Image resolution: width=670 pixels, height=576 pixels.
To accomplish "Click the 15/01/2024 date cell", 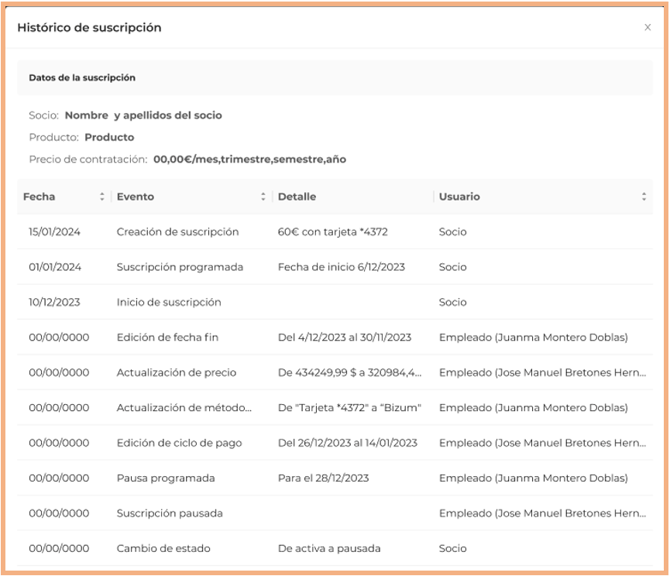I will pos(56,232).
